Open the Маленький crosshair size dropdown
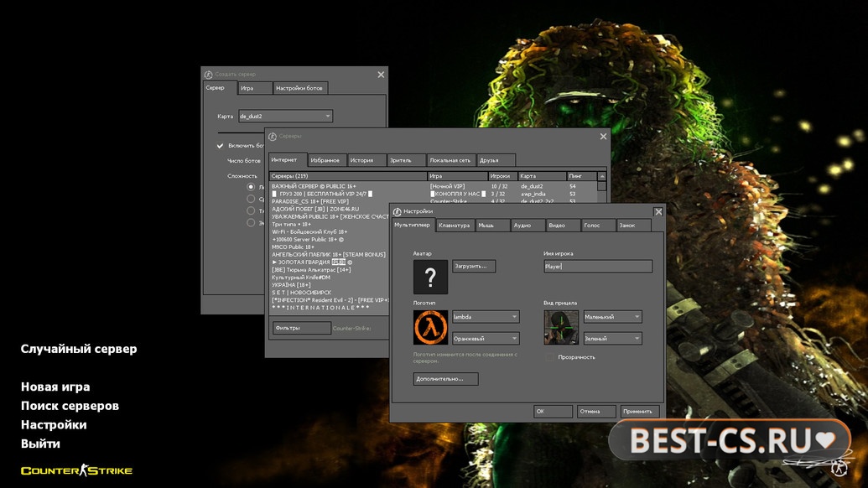Screen dimensions: 868x488 612,316
